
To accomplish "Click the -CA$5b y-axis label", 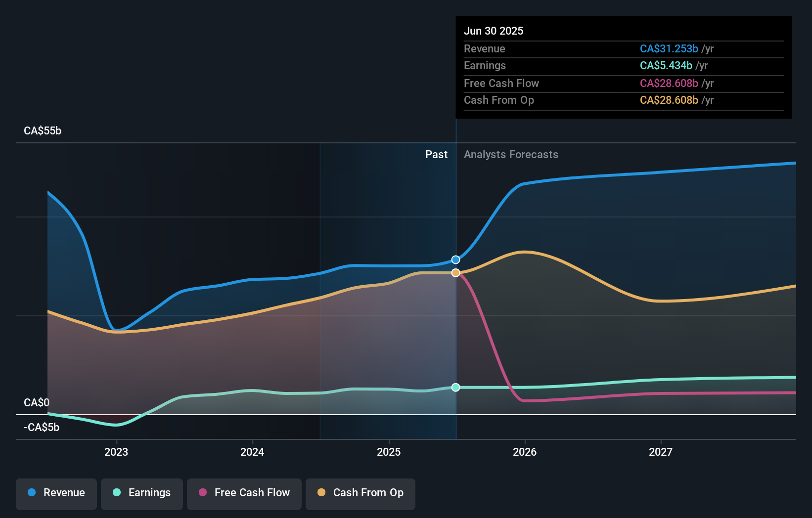I will pos(42,427).
